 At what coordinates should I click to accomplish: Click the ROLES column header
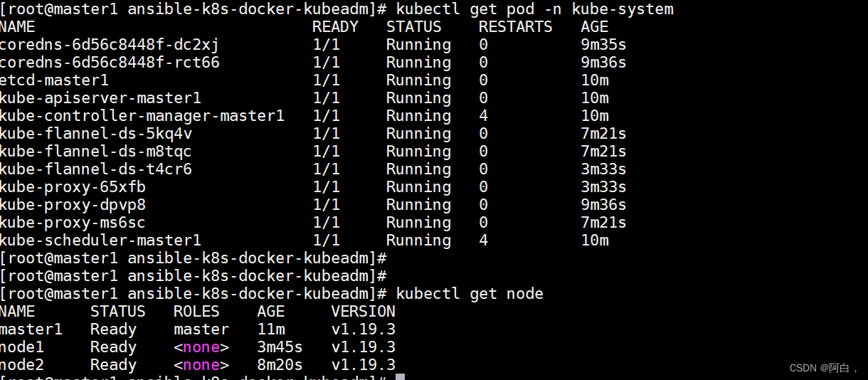point(196,312)
